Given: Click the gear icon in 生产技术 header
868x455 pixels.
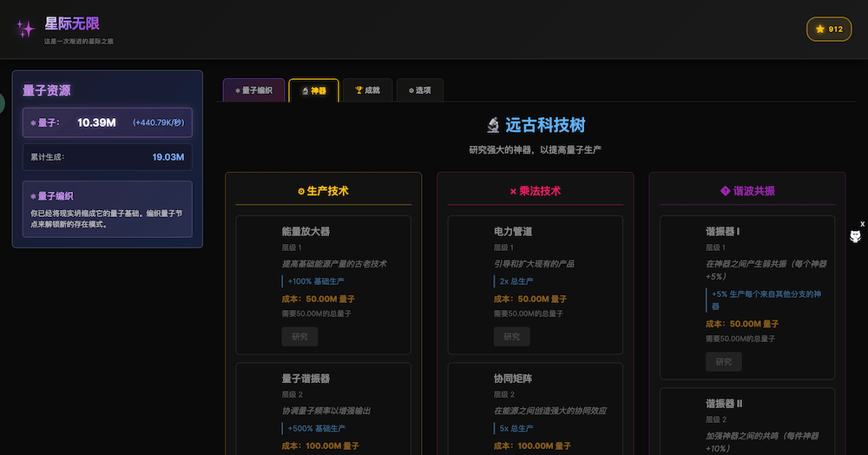Looking at the screenshot, I should coord(301,191).
